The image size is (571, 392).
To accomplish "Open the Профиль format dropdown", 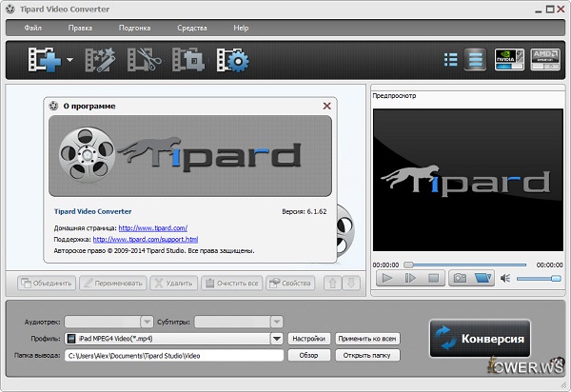I will tap(277, 338).
